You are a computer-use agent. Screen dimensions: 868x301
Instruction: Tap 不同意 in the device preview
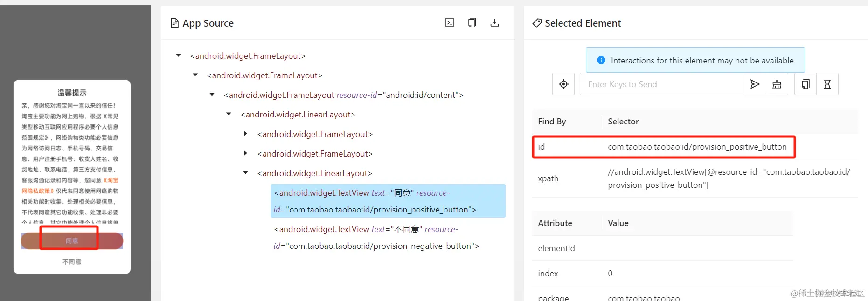pos(72,261)
